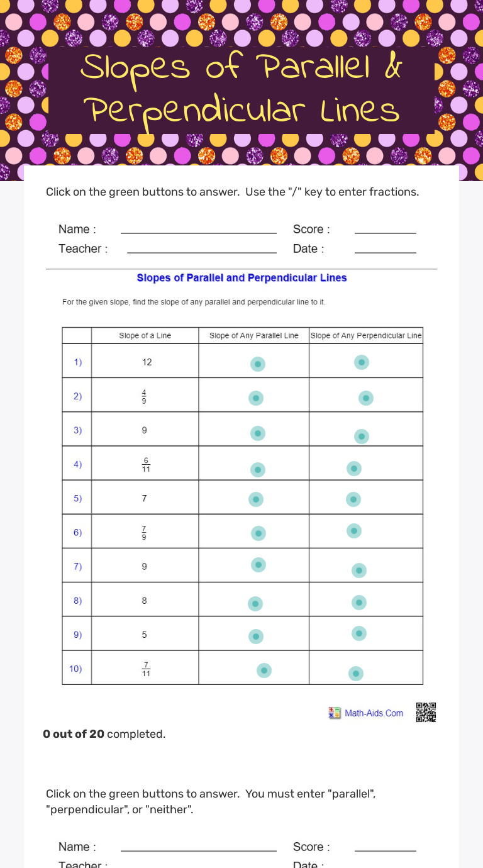Click parallel answer button in row 7
This screenshot has width=483, height=868.
(258, 565)
